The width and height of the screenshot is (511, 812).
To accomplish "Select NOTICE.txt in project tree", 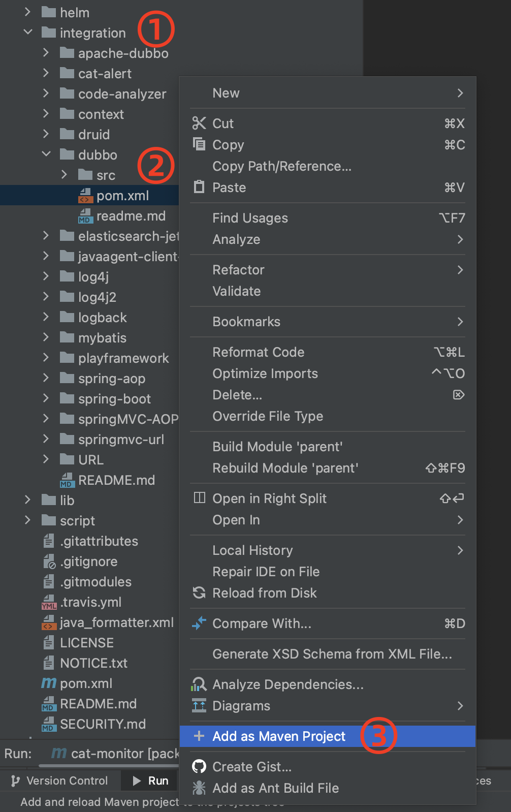I will coord(93,663).
